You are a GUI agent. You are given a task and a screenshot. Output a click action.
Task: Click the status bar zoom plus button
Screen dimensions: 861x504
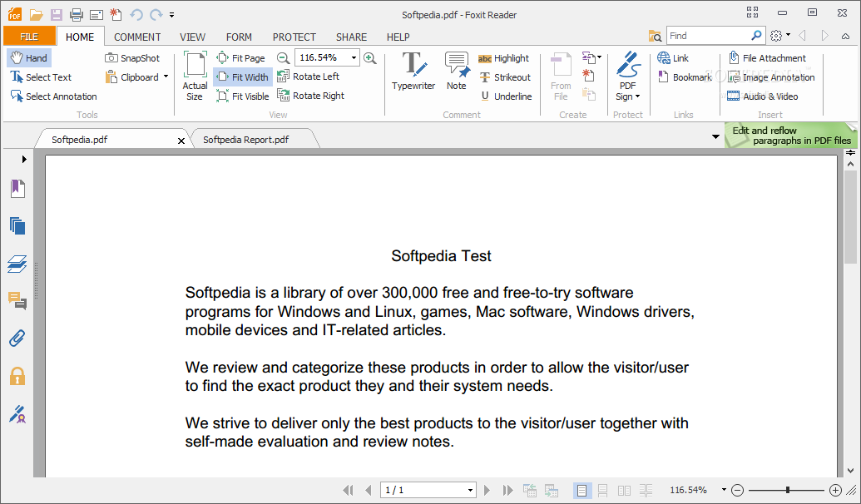(835, 490)
